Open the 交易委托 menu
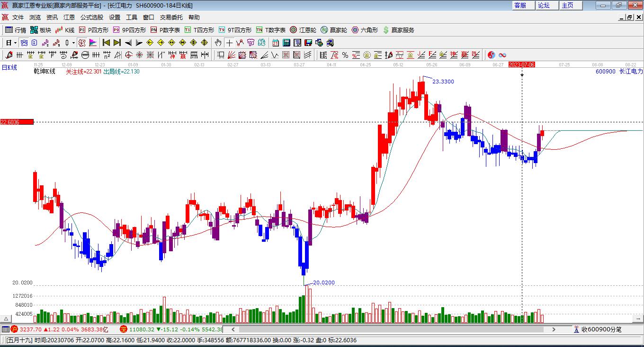The height and width of the screenshot is (347, 644). (x=171, y=18)
